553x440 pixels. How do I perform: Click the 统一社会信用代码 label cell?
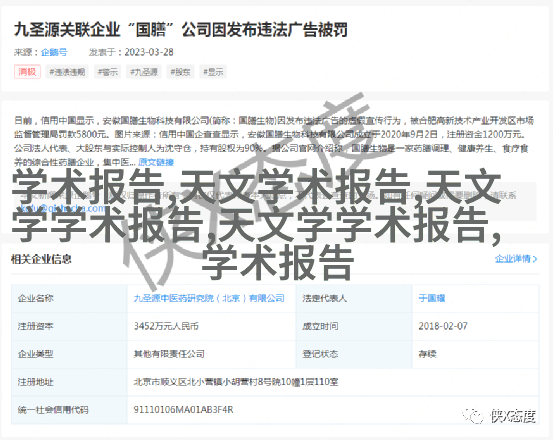click(x=69, y=410)
